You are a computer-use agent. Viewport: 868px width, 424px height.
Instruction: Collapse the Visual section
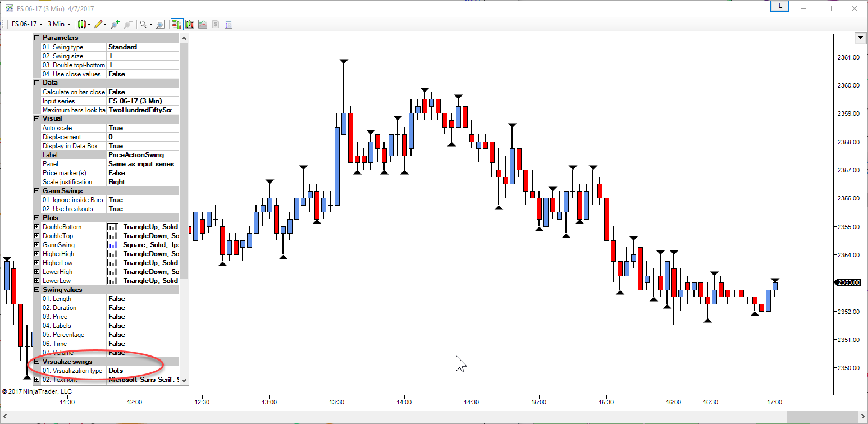pos(37,118)
